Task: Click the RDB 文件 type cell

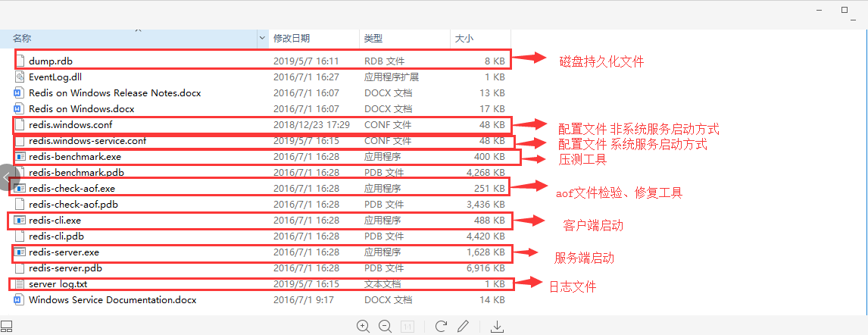Action: click(x=383, y=61)
